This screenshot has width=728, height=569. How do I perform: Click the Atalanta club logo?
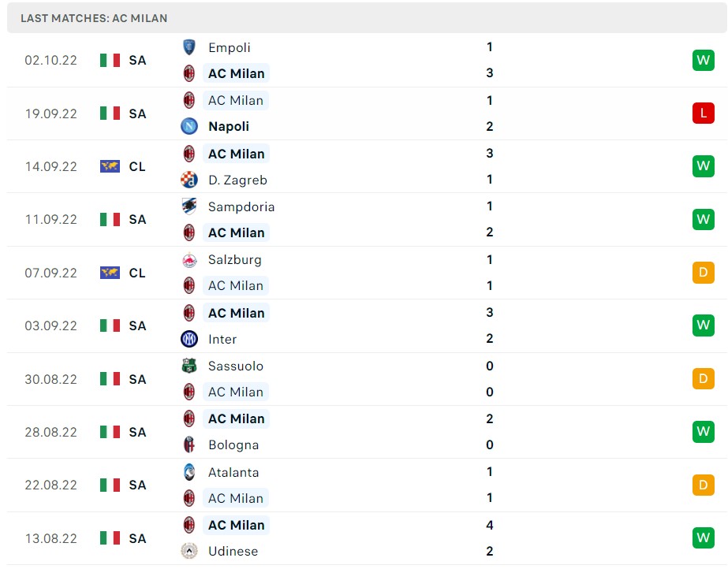[189, 472]
